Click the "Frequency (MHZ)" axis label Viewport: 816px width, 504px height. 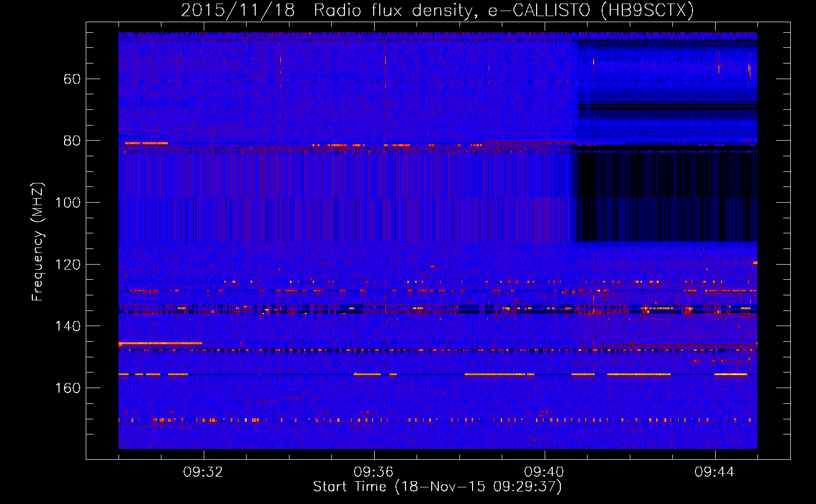tap(38, 241)
